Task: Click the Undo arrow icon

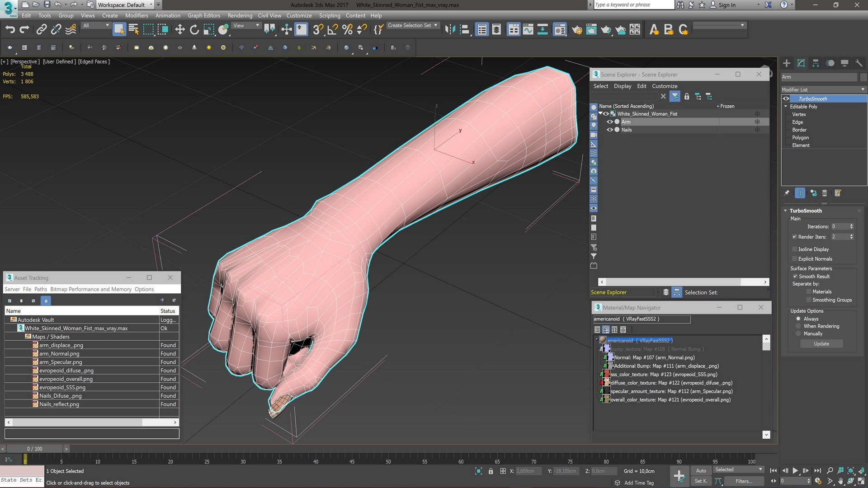Action: pyautogui.click(x=10, y=30)
